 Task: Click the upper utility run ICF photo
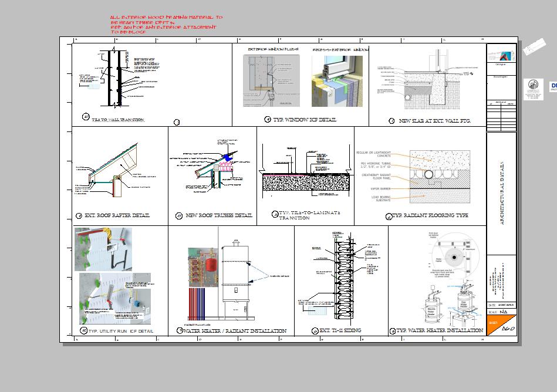[103, 249]
